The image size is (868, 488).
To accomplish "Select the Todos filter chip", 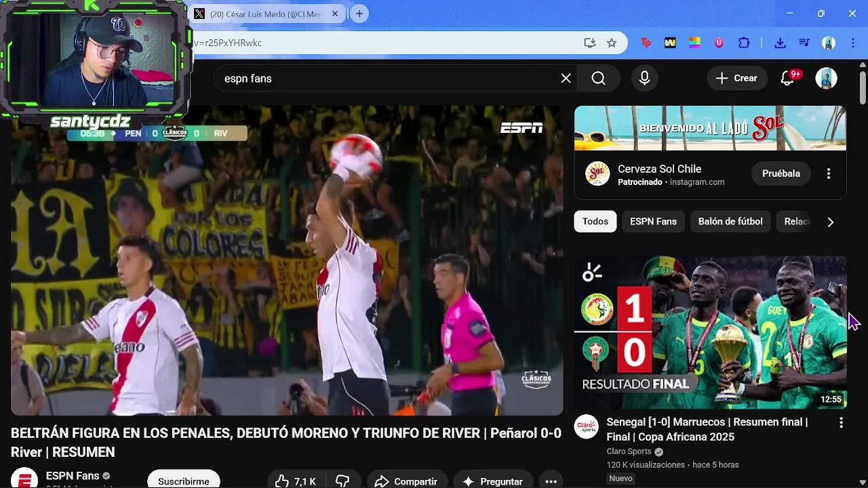I will click(595, 222).
